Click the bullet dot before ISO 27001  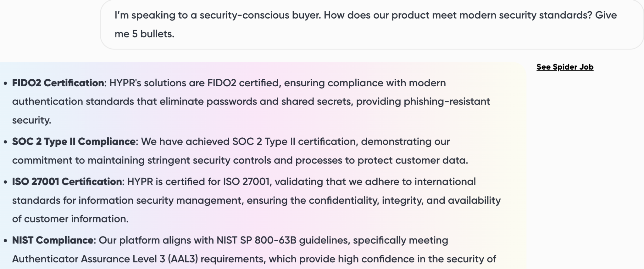tap(5, 182)
